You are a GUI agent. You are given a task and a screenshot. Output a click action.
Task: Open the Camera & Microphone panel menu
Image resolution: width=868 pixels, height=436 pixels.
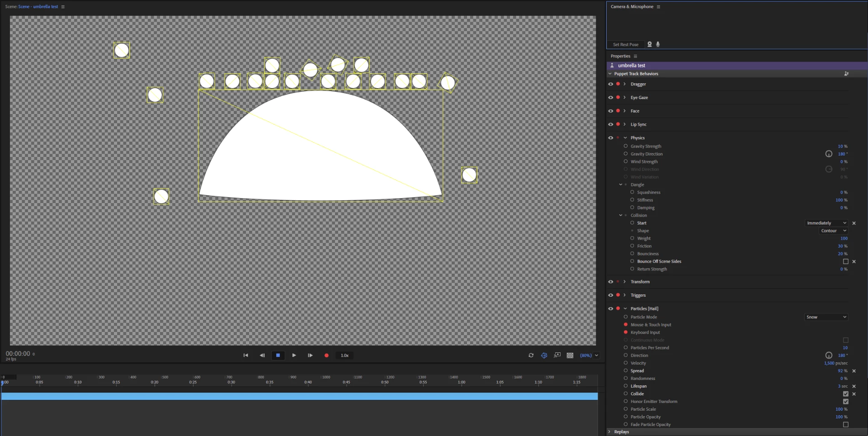coord(658,7)
